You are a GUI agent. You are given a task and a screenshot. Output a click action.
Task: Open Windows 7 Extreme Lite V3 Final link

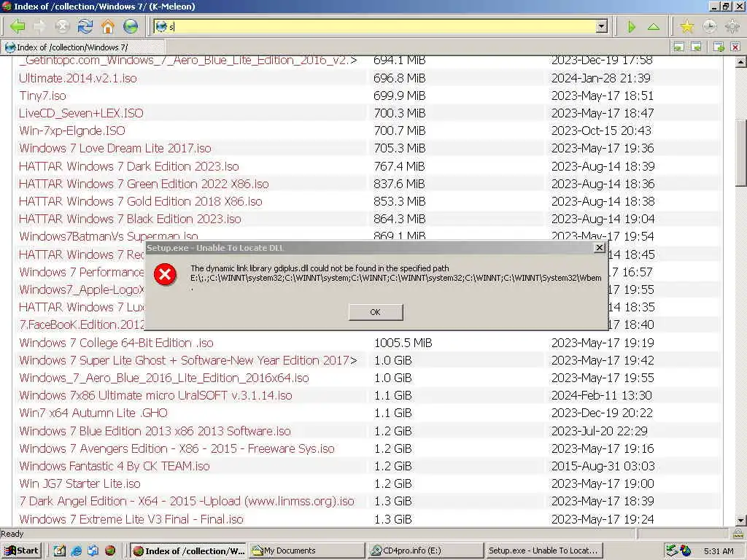click(x=131, y=519)
